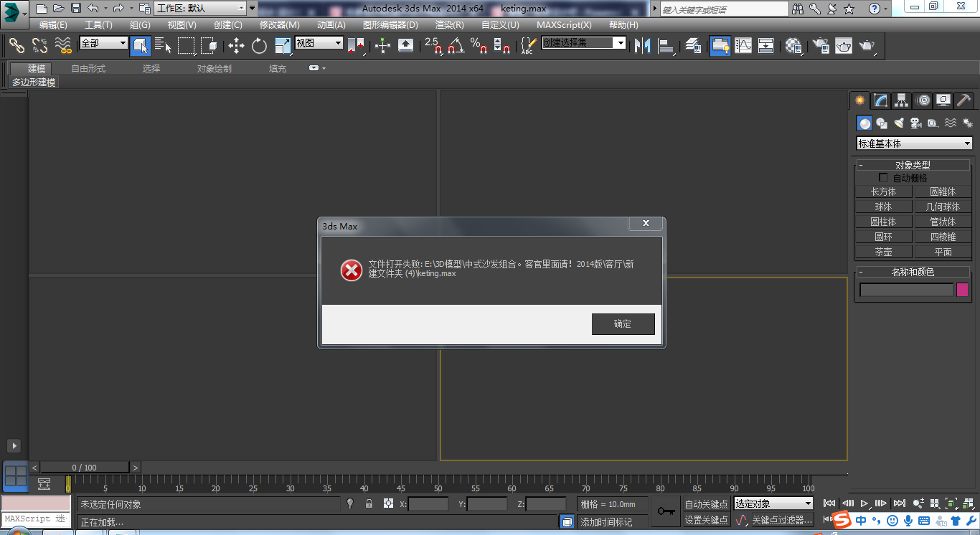This screenshot has height=535, width=980.
Task: Click the 茶壶 teapot button
Action: coord(884,252)
